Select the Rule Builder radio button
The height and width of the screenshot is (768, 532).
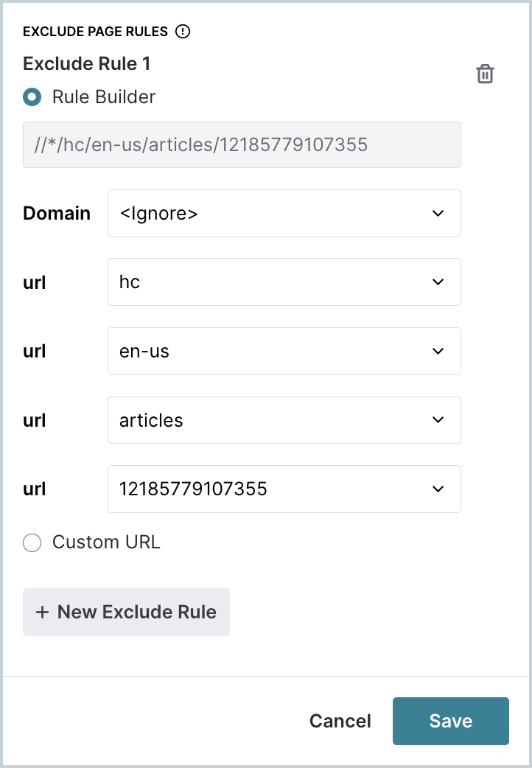tap(32, 97)
